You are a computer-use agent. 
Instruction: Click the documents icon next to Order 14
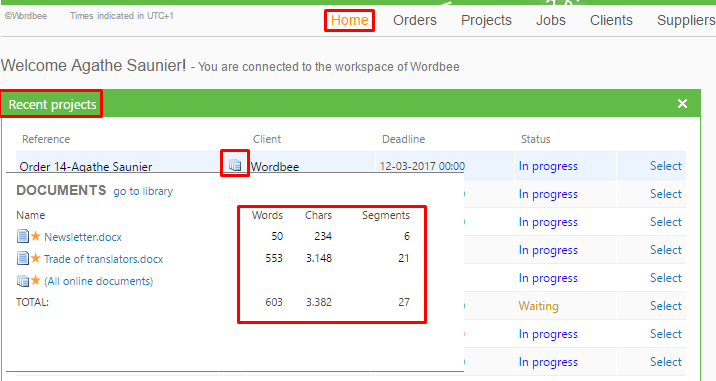point(235,165)
